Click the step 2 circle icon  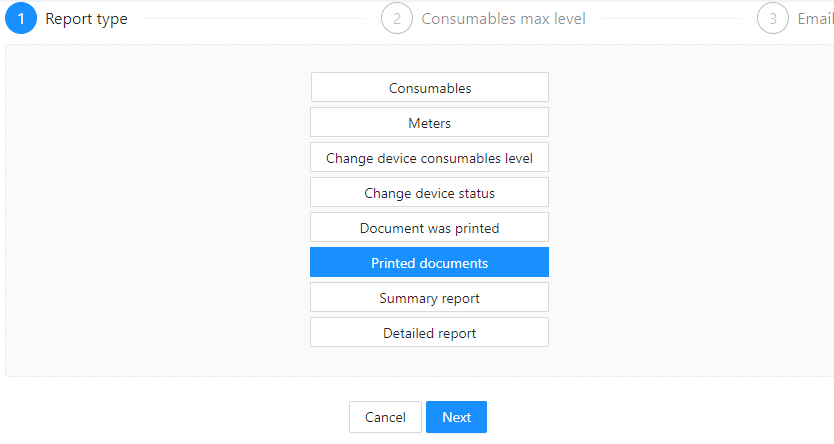397,19
